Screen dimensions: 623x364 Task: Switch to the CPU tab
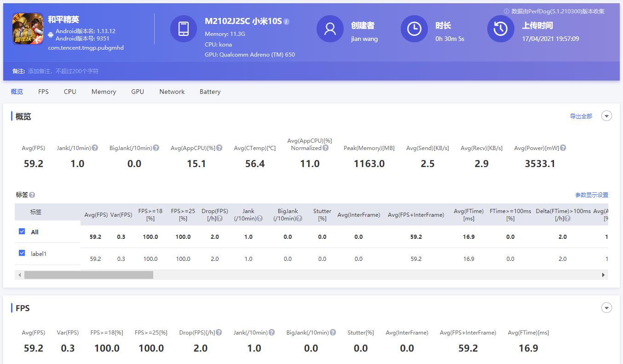click(x=69, y=92)
